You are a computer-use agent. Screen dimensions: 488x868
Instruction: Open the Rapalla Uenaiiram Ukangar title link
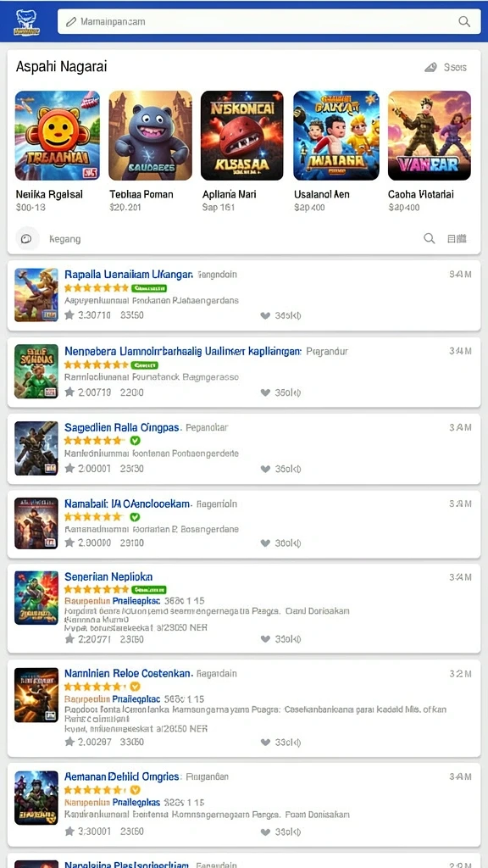(x=129, y=274)
